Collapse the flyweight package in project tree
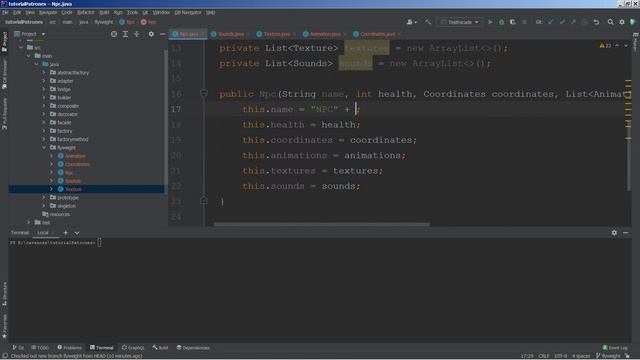Image resolution: width=640 pixels, height=360 pixels. pos(44,147)
